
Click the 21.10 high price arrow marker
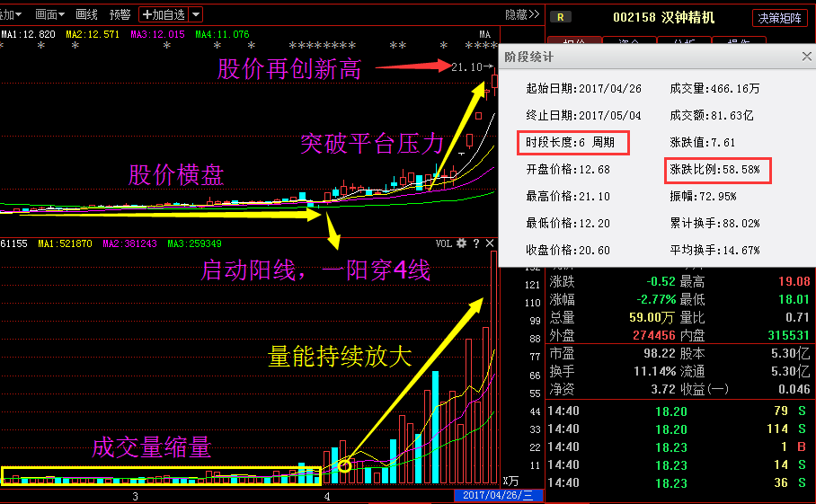(472, 66)
